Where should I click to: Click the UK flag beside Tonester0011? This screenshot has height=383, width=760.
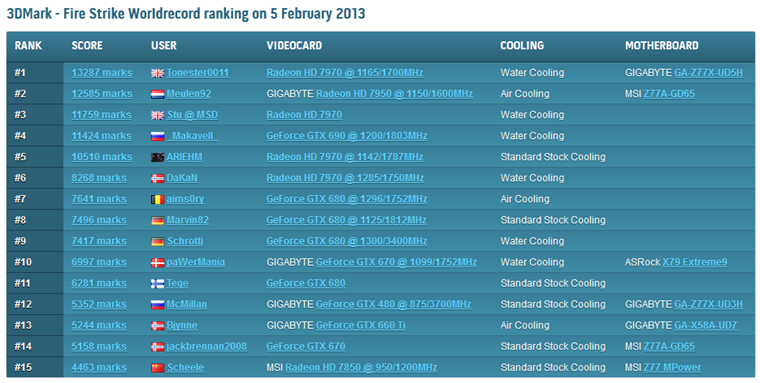click(x=158, y=73)
